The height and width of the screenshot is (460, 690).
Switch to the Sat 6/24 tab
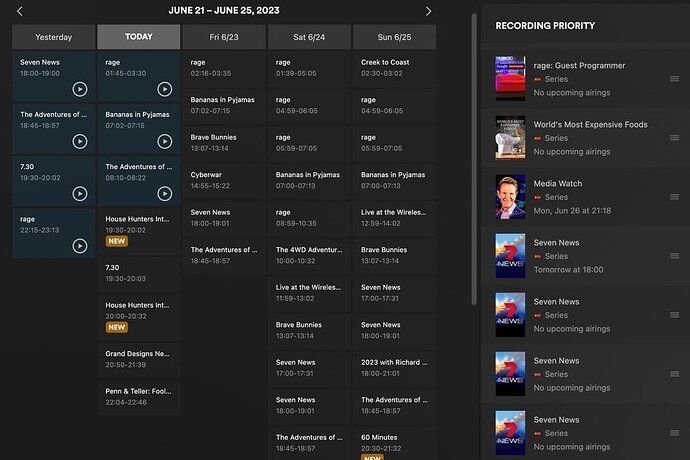click(309, 37)
